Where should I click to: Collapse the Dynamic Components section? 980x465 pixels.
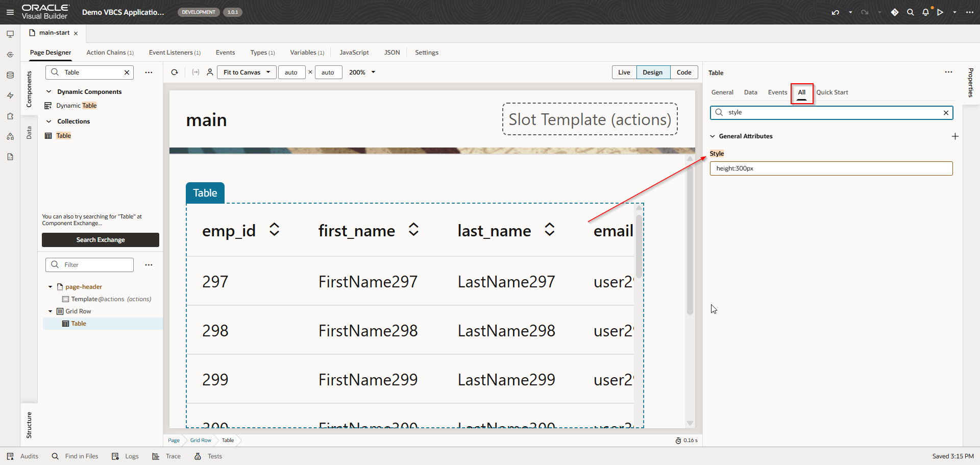coord(49,92)
